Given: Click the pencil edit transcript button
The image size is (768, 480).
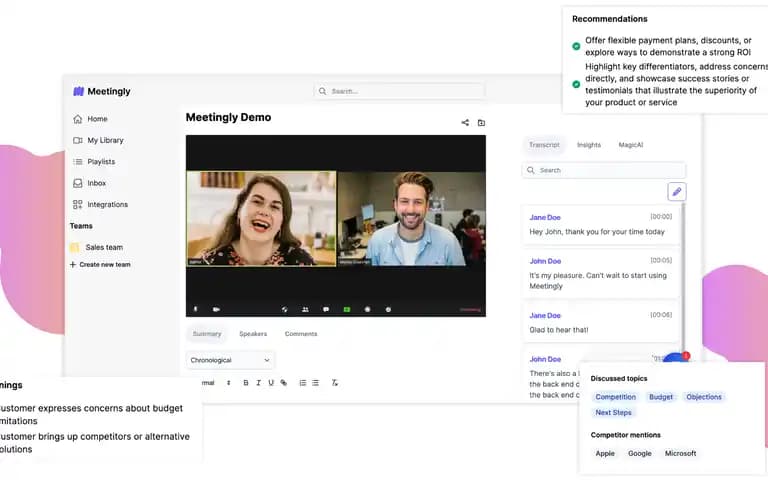Looking at the screenshot, I should pos(677,192).
